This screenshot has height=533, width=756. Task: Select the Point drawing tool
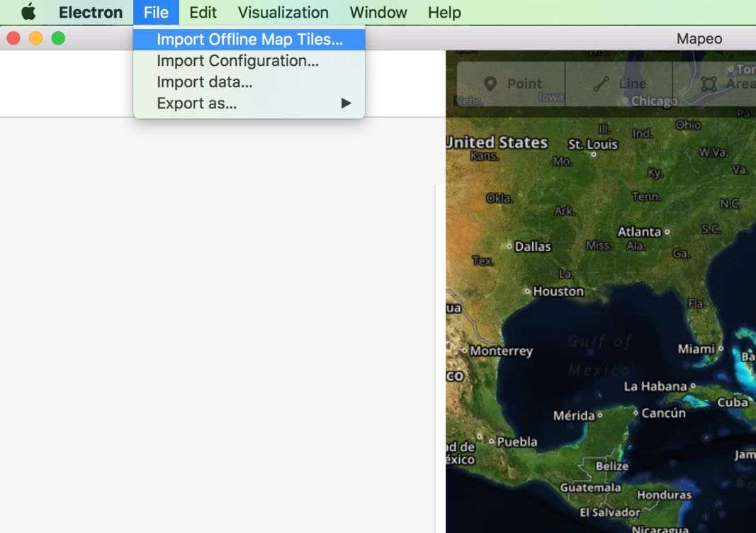(x=512, y=84)
